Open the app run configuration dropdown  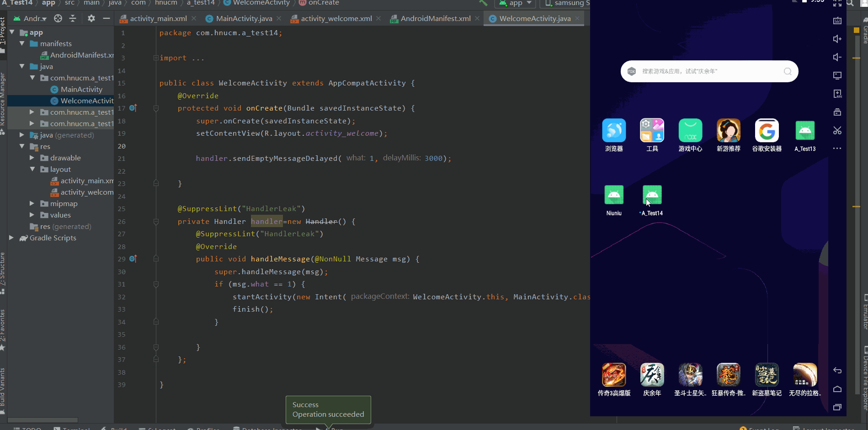[x=516, y=3]
